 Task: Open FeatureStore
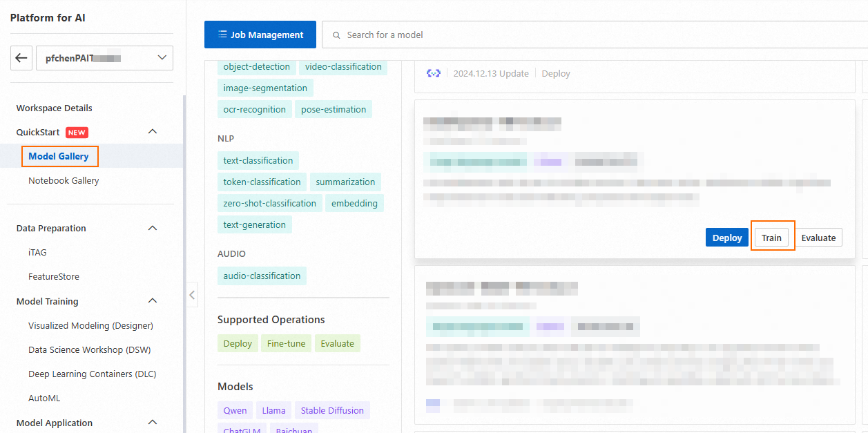tap(54, 276)
